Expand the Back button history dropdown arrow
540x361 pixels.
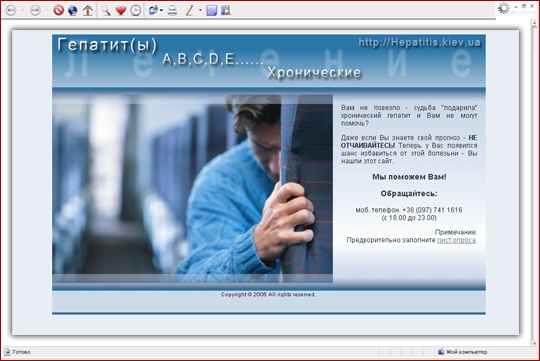22,10
